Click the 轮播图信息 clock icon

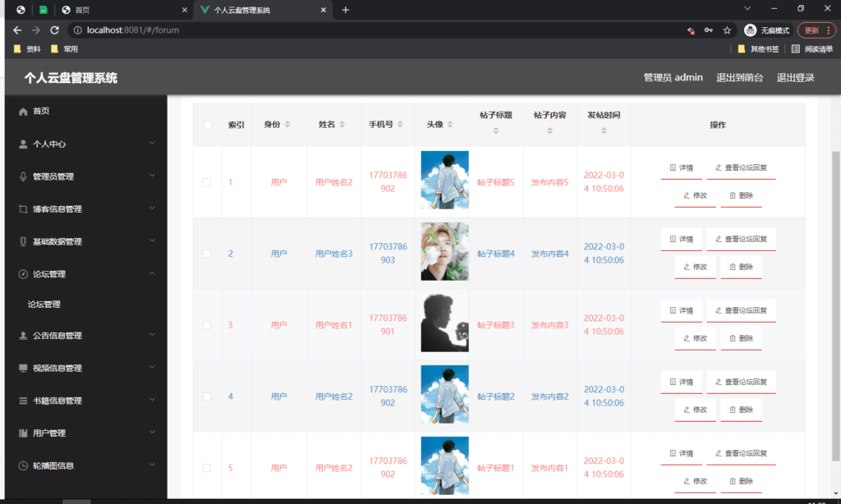(x=21, y=465)
